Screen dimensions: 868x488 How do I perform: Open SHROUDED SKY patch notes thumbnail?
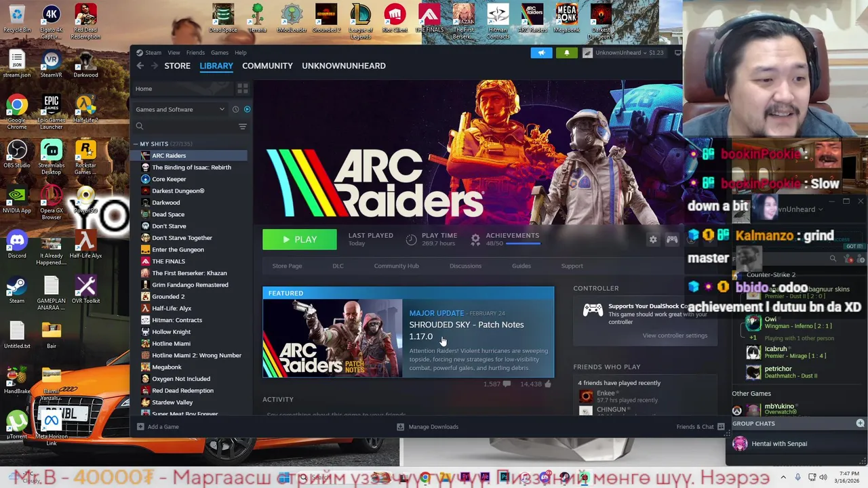[x=332, y=338]
